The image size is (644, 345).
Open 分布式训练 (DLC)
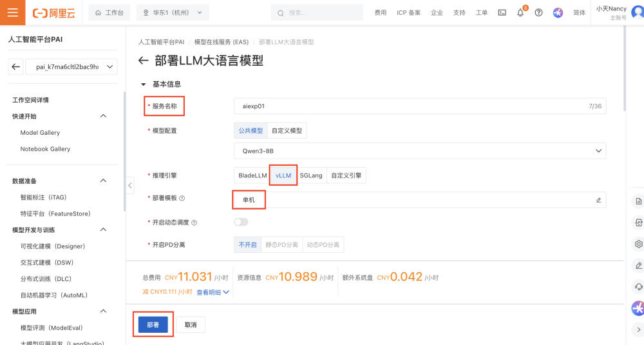46,279
